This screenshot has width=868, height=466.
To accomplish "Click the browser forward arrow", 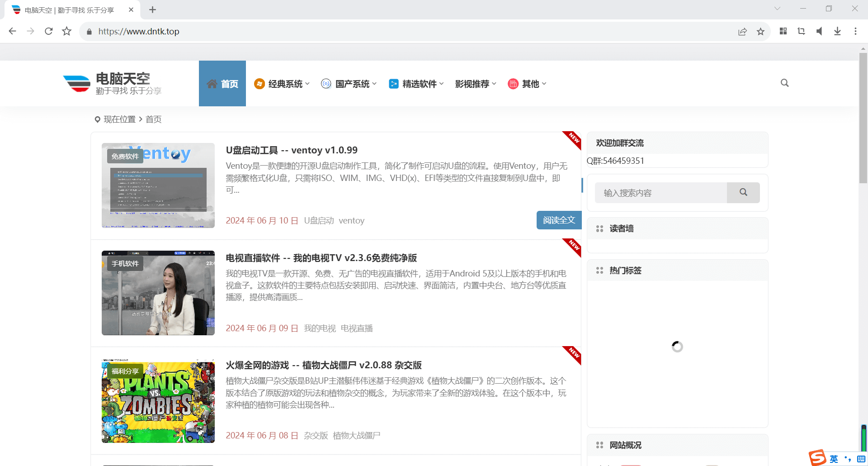I will (x=30, y=31).
